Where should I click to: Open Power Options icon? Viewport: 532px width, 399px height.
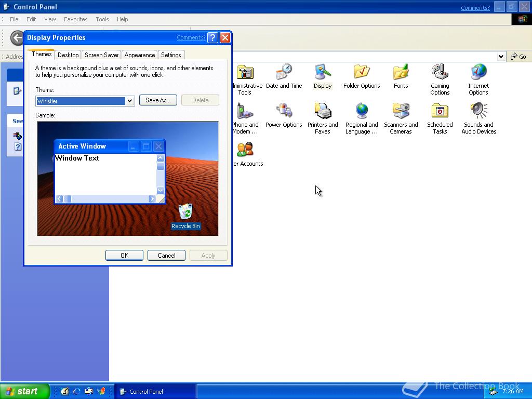[x=284, y=115]
